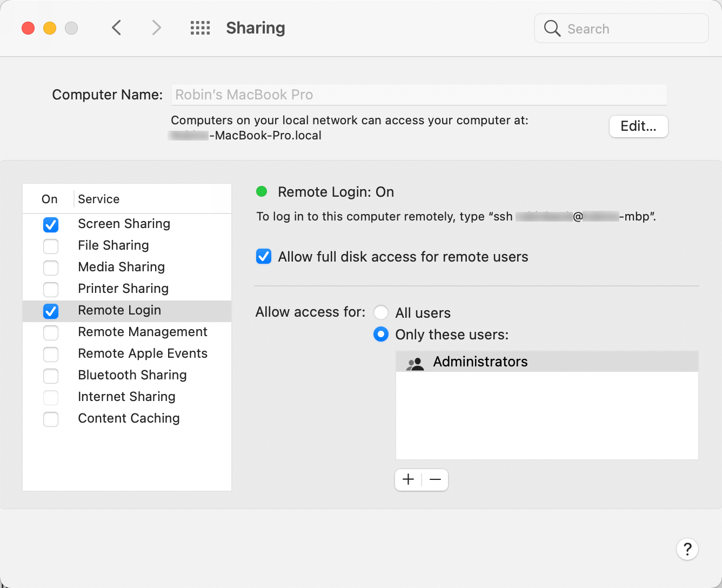Show all preferences grid icon

tap(200, 28)
